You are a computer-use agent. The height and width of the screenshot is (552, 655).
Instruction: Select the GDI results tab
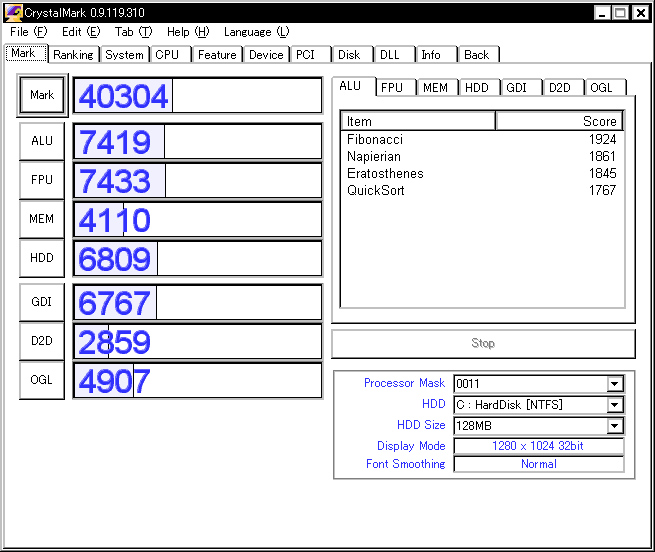click(x=521, y=88)
